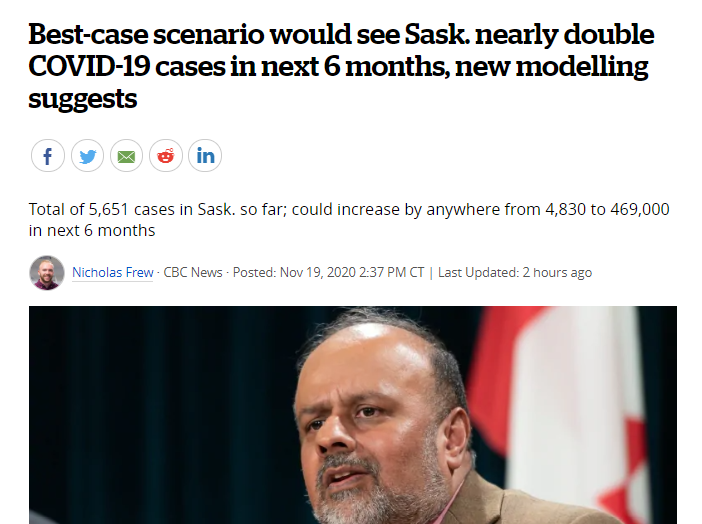The height and width of the screenshot is (524, 702).
Task: Click the '2:37 PM CT' timestamp
Action: (x=392, y=272)
